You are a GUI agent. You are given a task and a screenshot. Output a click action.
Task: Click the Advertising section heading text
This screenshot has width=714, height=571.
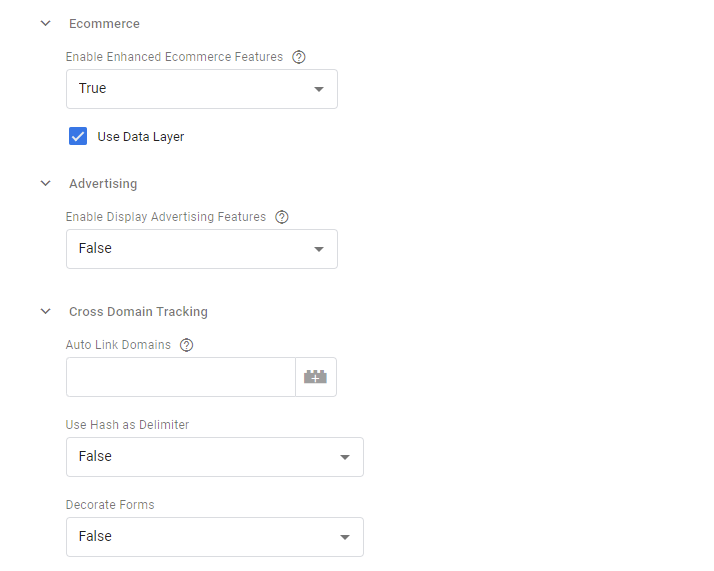click(x=103, y=183)
